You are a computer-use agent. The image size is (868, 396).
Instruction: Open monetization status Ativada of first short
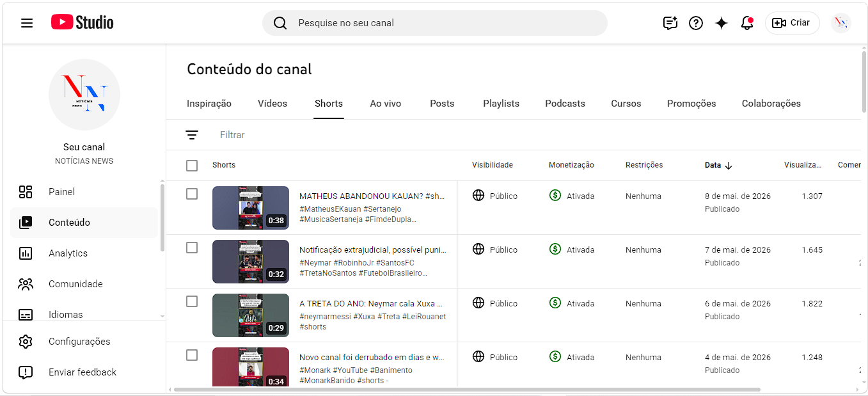click(x=572, y=196)
